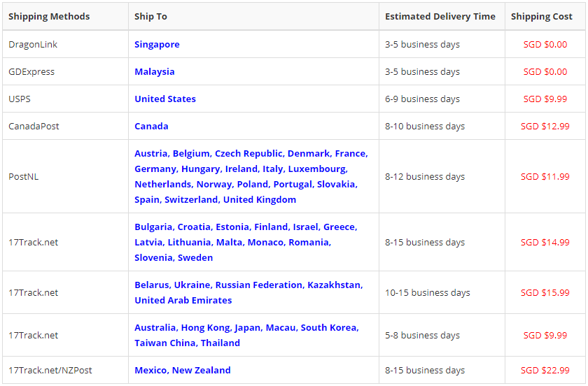588x386 pixels.
Task: Click the Singapore destination link
Action: tap(157, 44)
